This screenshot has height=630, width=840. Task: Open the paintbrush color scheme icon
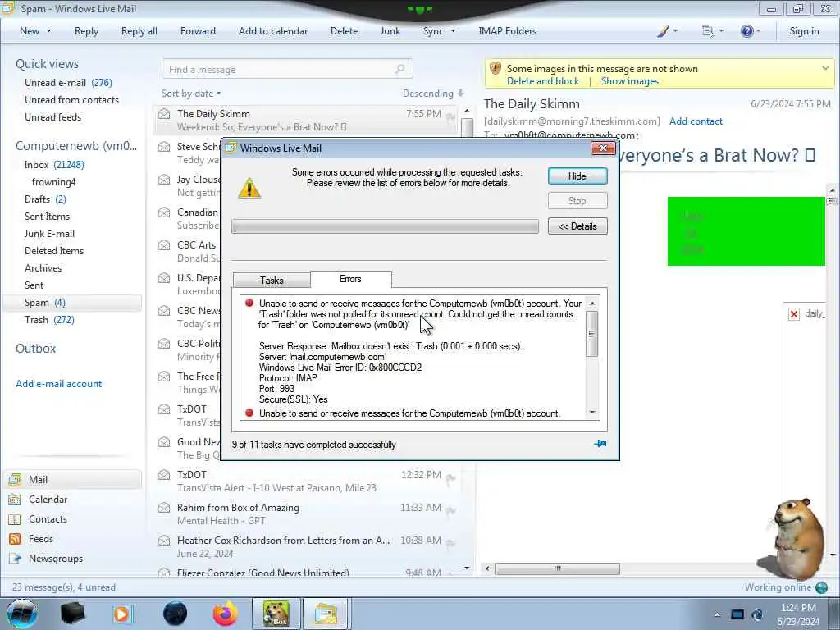[x=663, y=31]
